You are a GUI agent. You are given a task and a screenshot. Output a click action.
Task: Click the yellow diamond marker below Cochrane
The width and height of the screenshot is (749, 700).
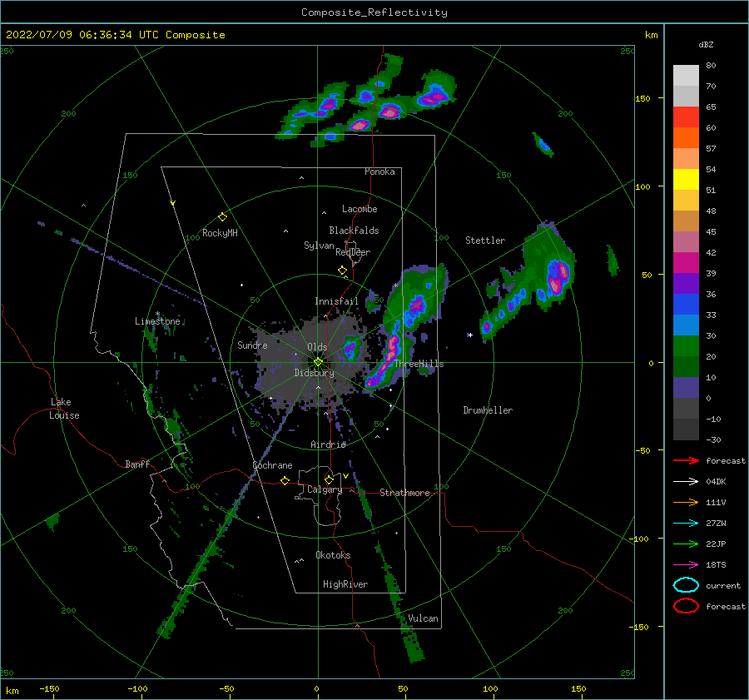click(x=285, y=480)
